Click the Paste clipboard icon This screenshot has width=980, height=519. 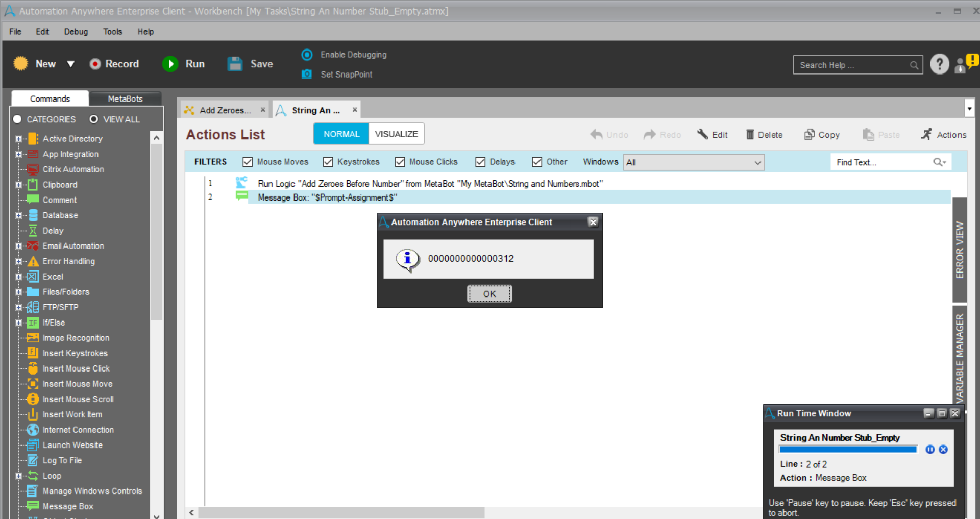pos(868,135)
